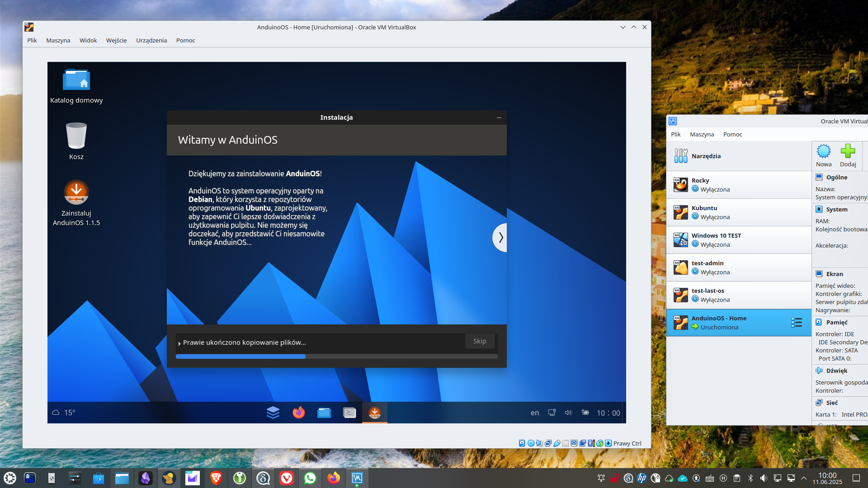The height and width of the screenshot is (488, 868).
Task: Click the CPU virtualization status icon
Action: 591,443
